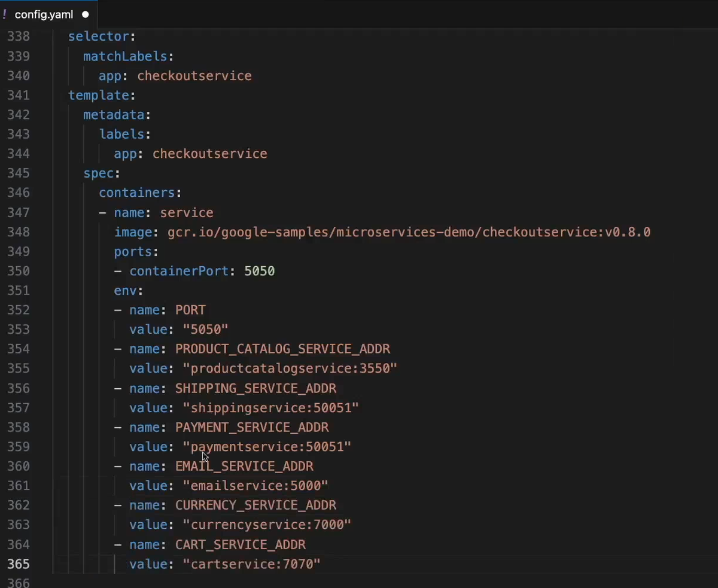Image resolution: width=718 pixels, height=588 pixels.
Task: Click the 'service' name value on line 347
Action: pyautogui.click(x=187, y=212)
